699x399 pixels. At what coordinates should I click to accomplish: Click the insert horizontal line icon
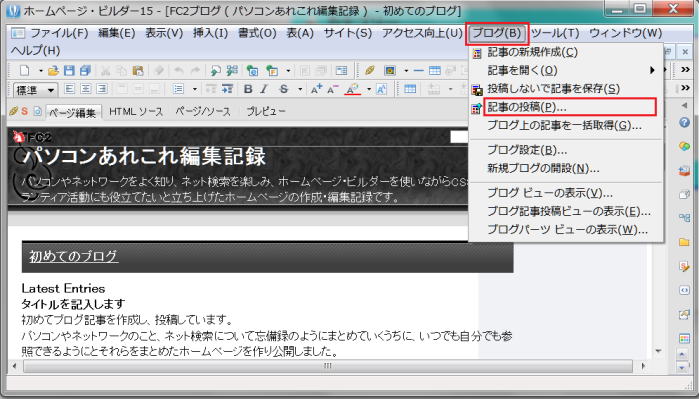[418, 70]
